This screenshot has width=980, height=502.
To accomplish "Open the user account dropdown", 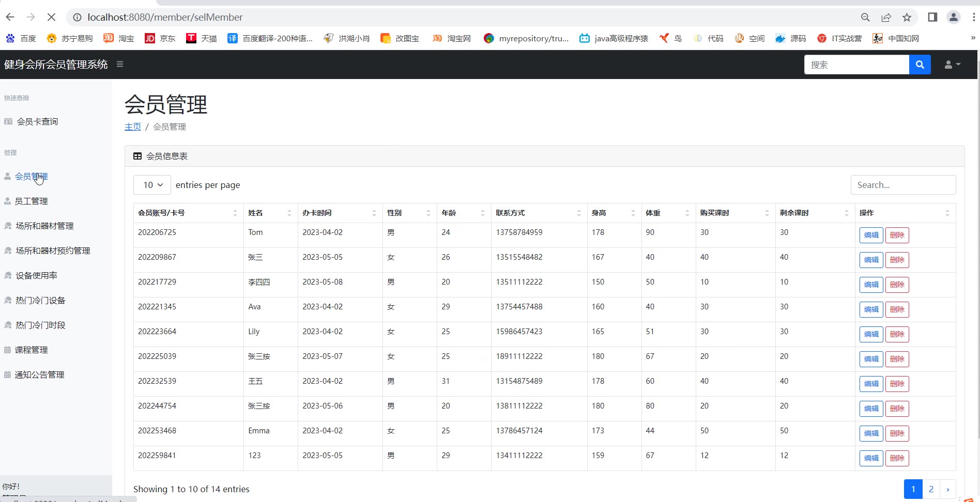I will (x=952, y=65).
